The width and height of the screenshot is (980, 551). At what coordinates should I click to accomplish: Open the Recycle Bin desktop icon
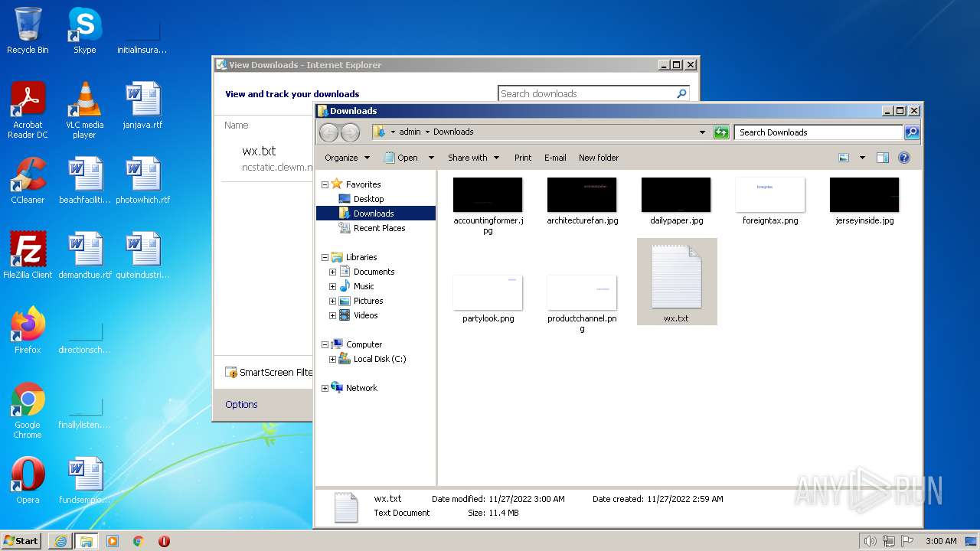tap(28, 31)
